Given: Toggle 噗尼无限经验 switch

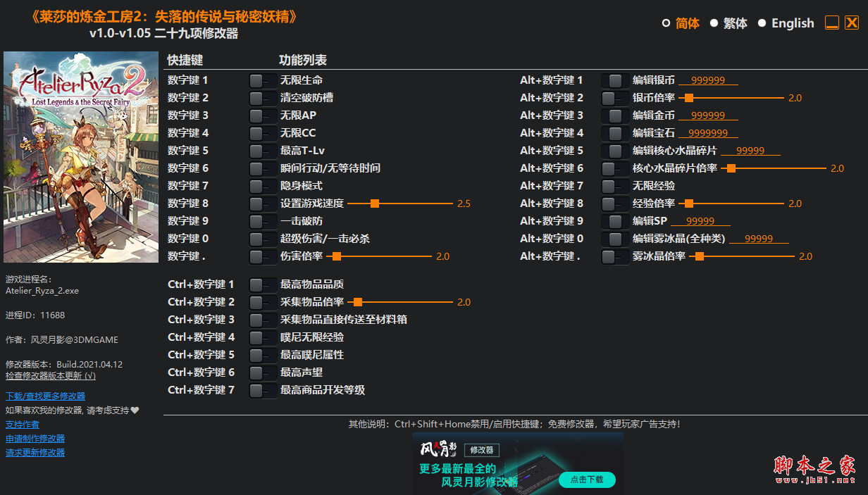Looking at the screenshot, I should (263, 337).
